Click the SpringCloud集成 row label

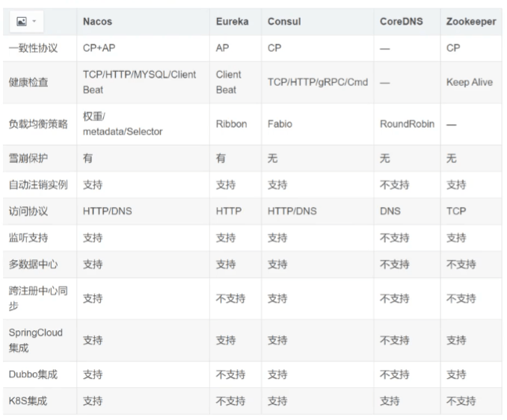coord(36,340)
